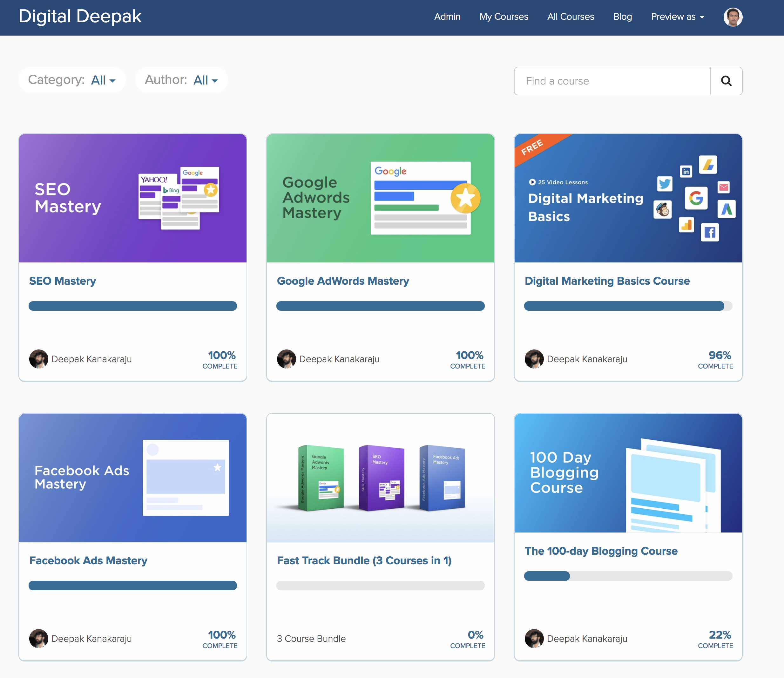This screenshot has width=784, height=678.
Task: Open the user profile avatar menu
Action: [x=733, y=17]
